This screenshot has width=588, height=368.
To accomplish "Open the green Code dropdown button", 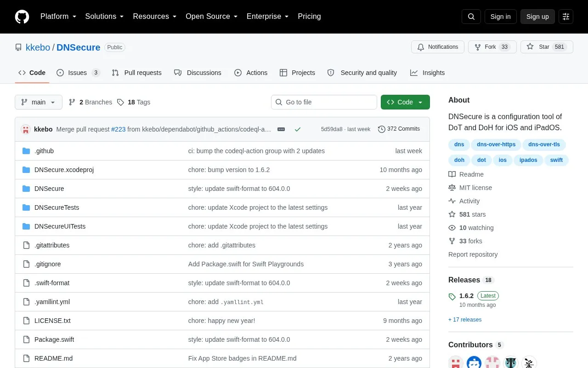I will pos(405,102).
